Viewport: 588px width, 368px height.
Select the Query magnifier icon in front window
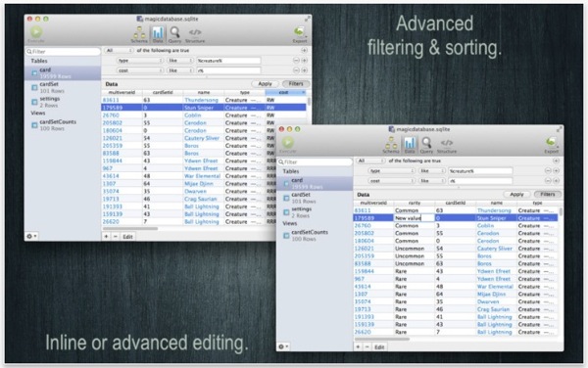426,145
